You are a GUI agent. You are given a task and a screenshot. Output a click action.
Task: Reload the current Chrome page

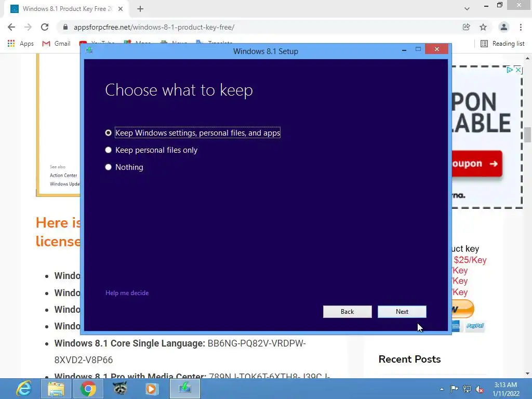tap(45, 27)
